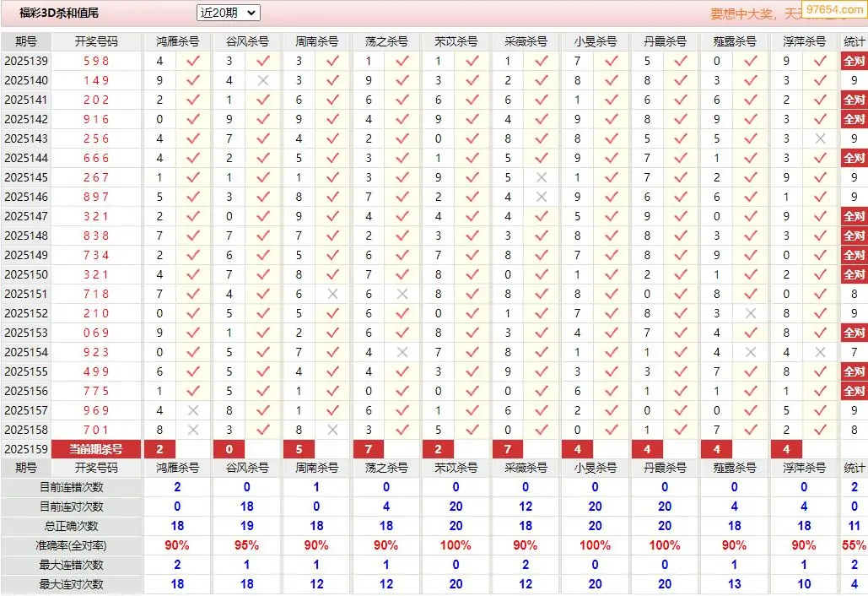Click the X mark for 荡之杀号 in row 2025151
Viewport: 868px width, 596px height.
[x=402, y=294]
